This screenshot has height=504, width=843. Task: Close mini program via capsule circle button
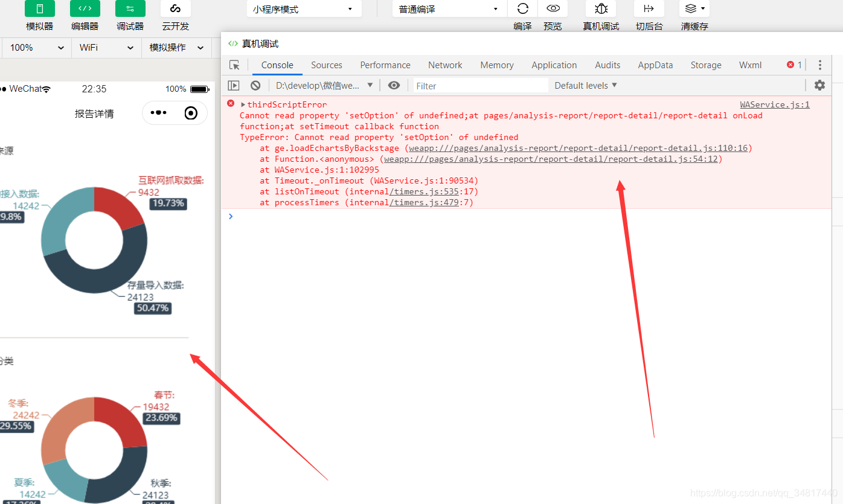click(191, 113)
